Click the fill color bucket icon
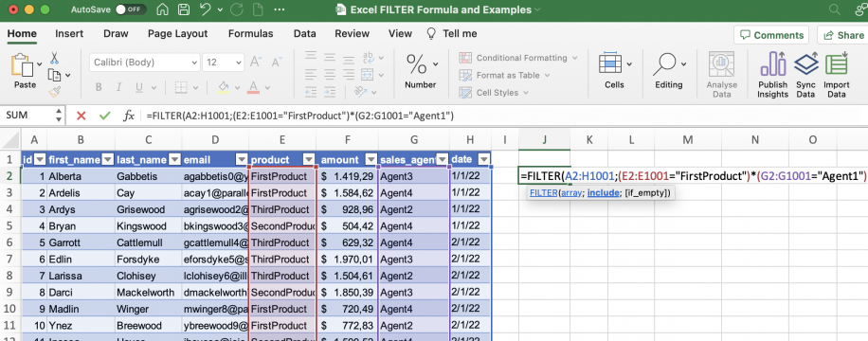This screenshot has height=341, width=868. (224, 87)
